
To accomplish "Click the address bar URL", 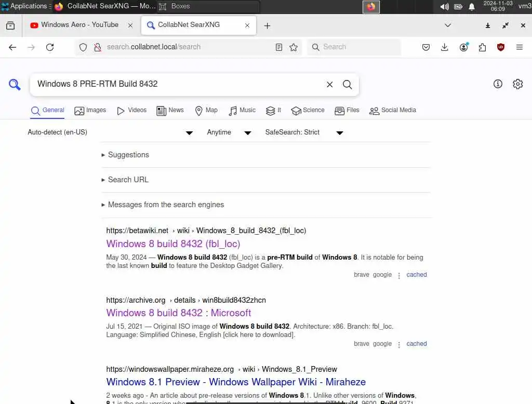I will (154, 47).
